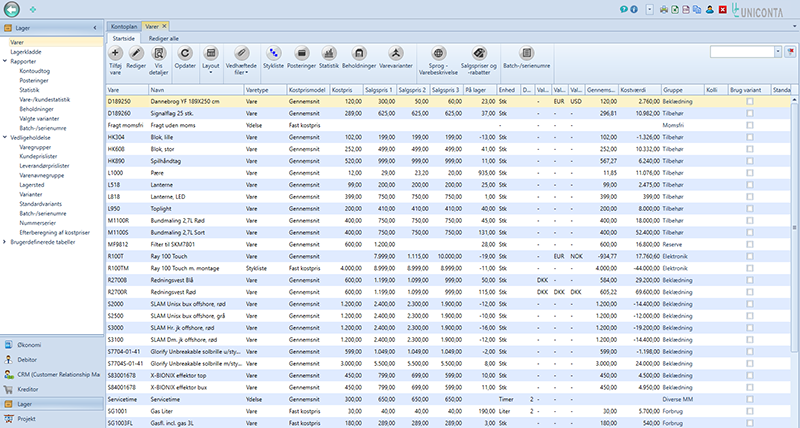Screen dimensions: 800x428
Task: Select the Varer tab
Action: pyautogui.click(x=152, y=27)
